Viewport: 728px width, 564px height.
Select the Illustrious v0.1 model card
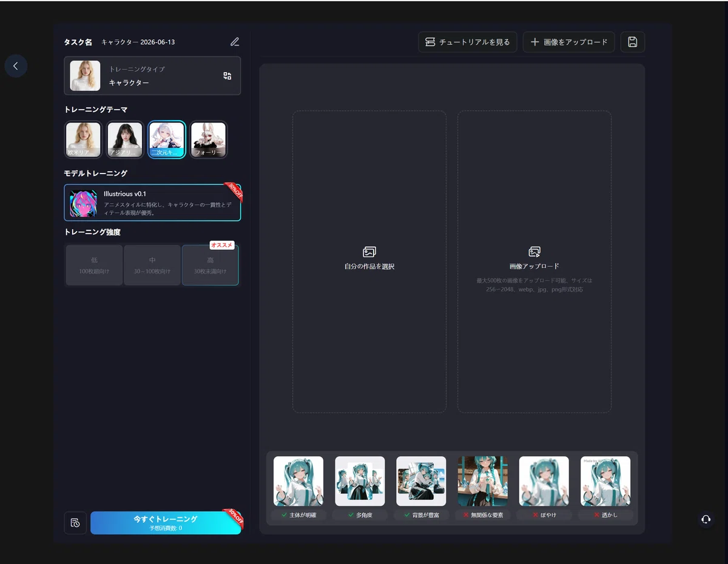pos(152,203)
